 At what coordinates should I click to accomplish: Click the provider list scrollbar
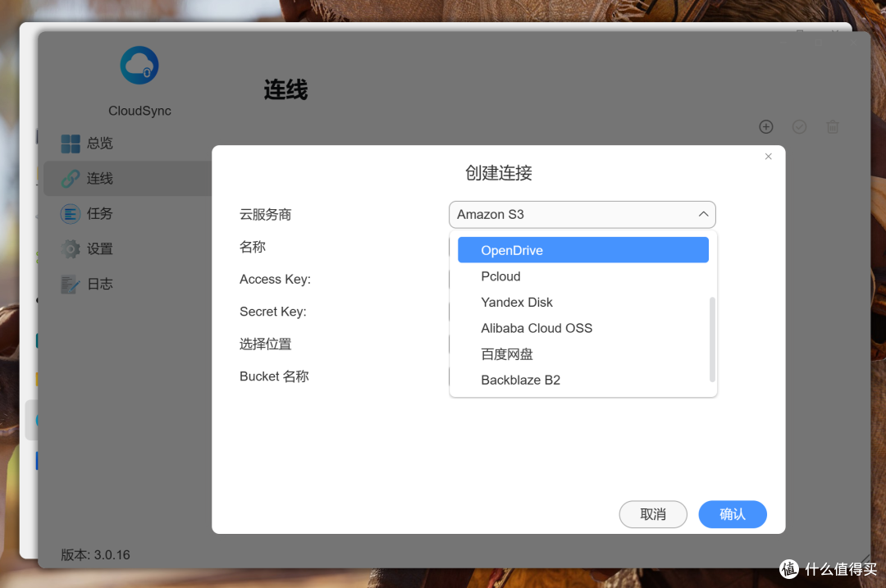tap(712, 340)
